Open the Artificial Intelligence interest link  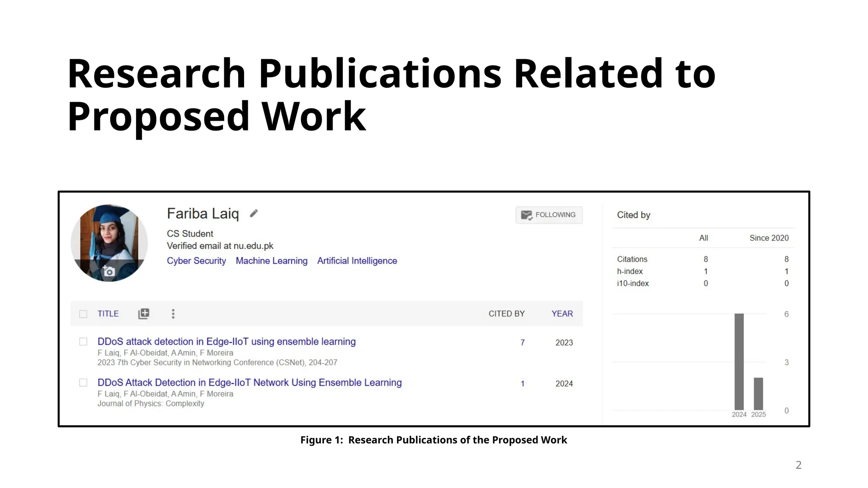click(357, 261)
